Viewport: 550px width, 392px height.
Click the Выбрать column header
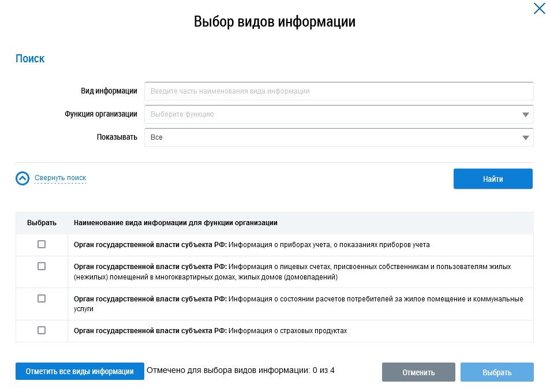[x=42, y=222]
